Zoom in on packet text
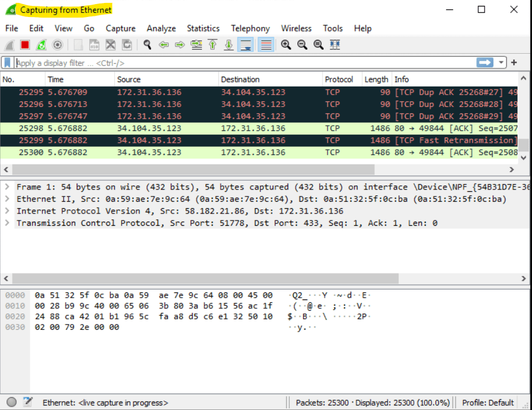The width and height of the screenshot is (532, 410). tap(286, 45)
